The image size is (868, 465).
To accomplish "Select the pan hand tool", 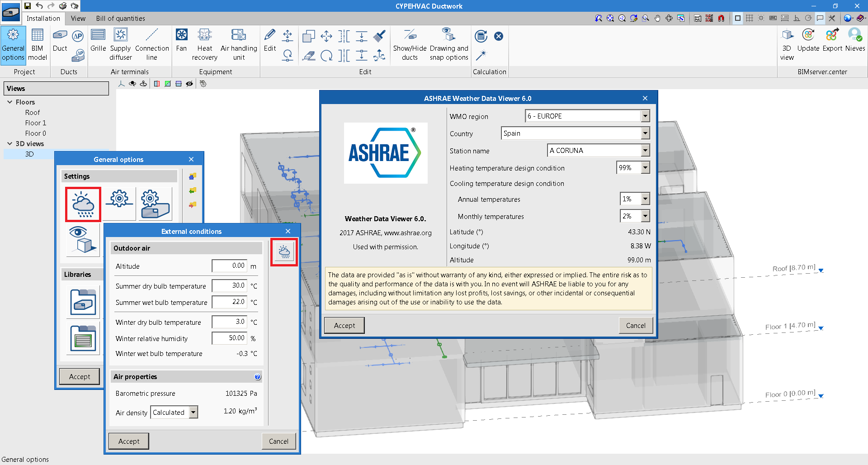I will pyautogui.click(x=657, y=18).
